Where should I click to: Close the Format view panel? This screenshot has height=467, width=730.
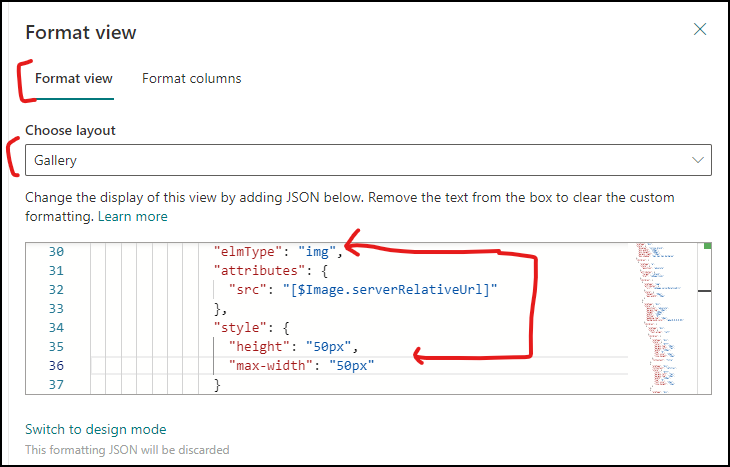pyautogui.click(x=700, y=30)
